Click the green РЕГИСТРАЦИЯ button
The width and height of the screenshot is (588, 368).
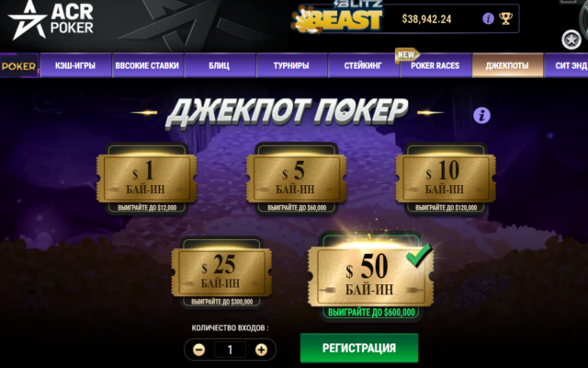click(359, 348)
